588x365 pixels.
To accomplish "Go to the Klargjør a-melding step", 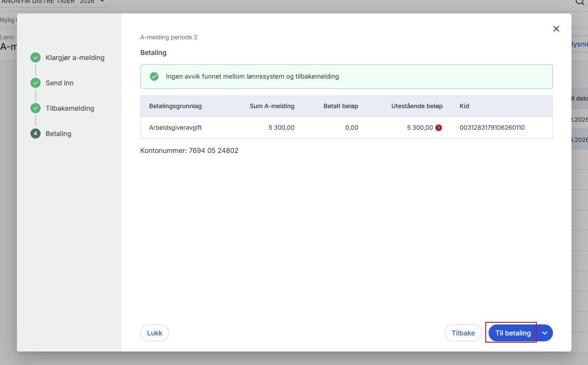I will pyautogui.click(x=75, y=58).
